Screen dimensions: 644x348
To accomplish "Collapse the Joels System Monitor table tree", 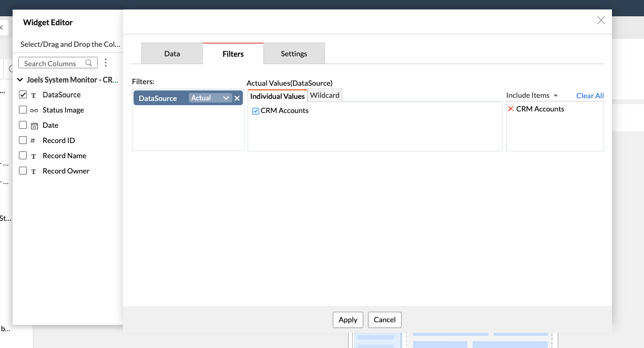I will [x=20, y=80].
